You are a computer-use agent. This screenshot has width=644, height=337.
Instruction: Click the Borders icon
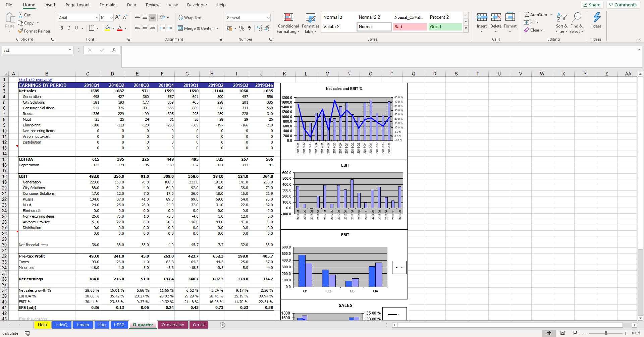click(92, 28)
